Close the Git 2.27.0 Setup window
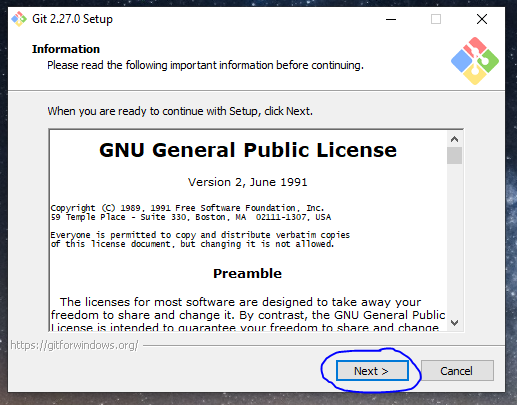This screenshot has width=517, height=405. pyautogui.click(x=482, y=19)
